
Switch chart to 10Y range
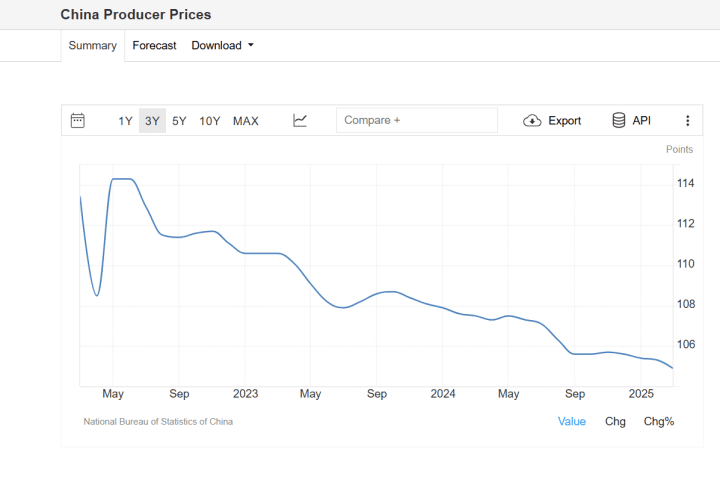point(210,121)
